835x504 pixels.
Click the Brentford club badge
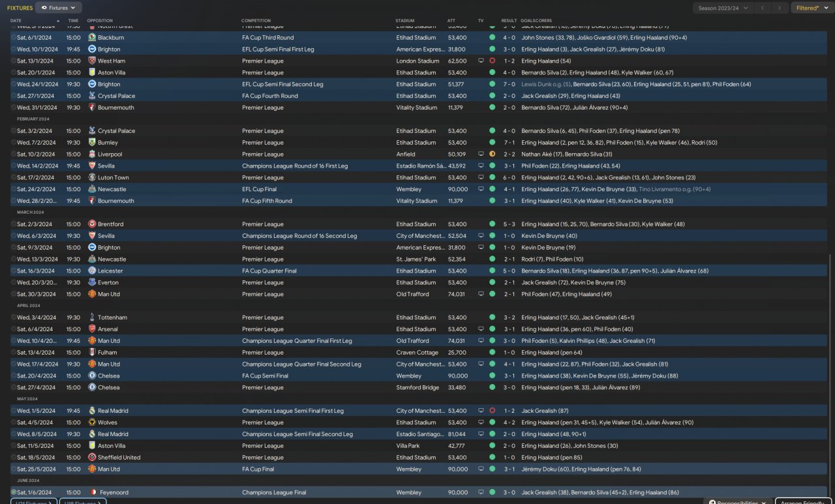click(92, 224)
